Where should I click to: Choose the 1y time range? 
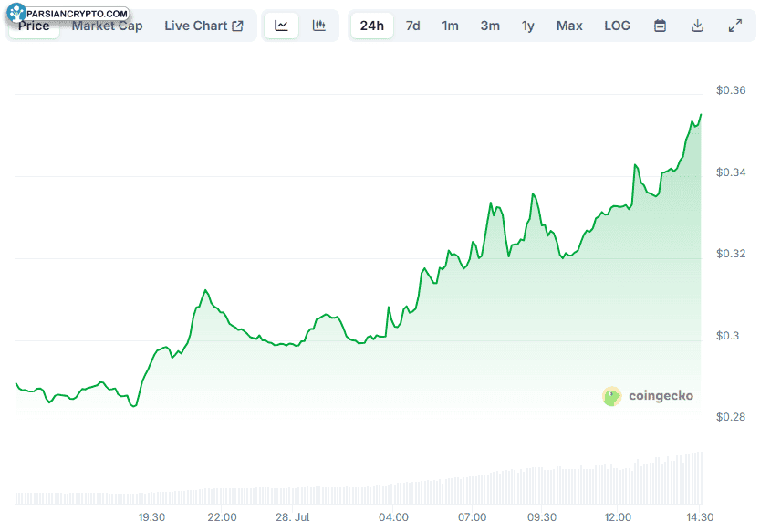(x=528, y=26)
